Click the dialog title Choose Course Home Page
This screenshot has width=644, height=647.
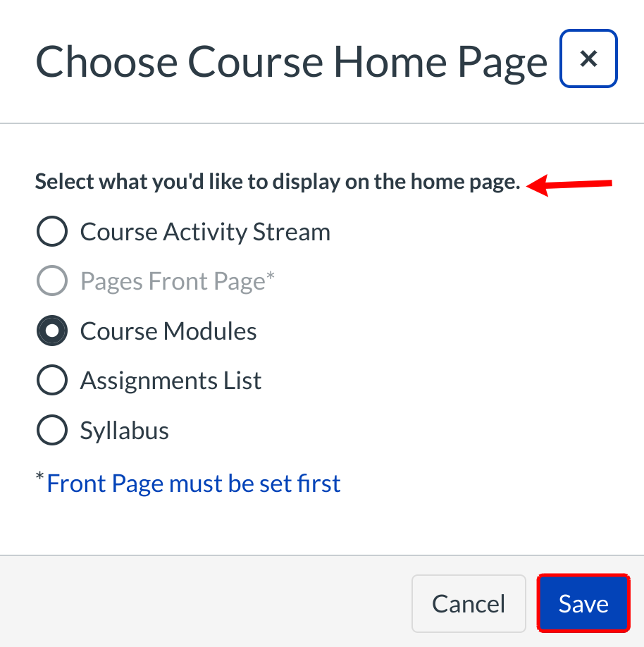(x=292, y=61)
